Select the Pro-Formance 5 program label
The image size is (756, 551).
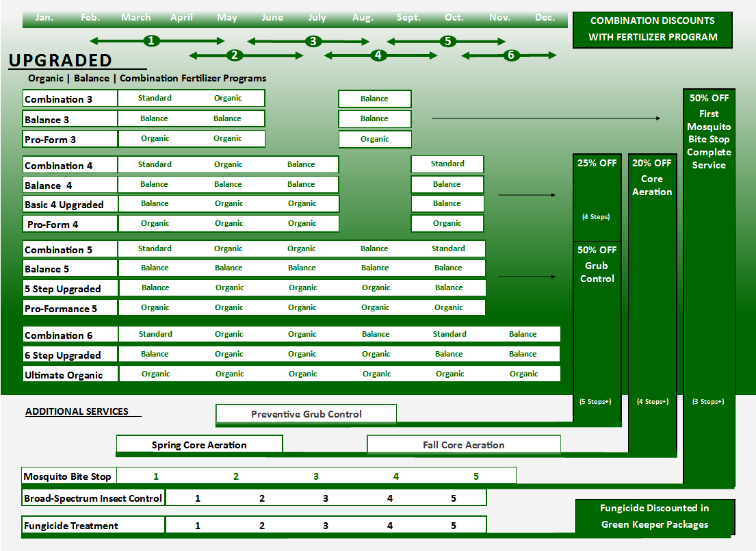[61, 309]
